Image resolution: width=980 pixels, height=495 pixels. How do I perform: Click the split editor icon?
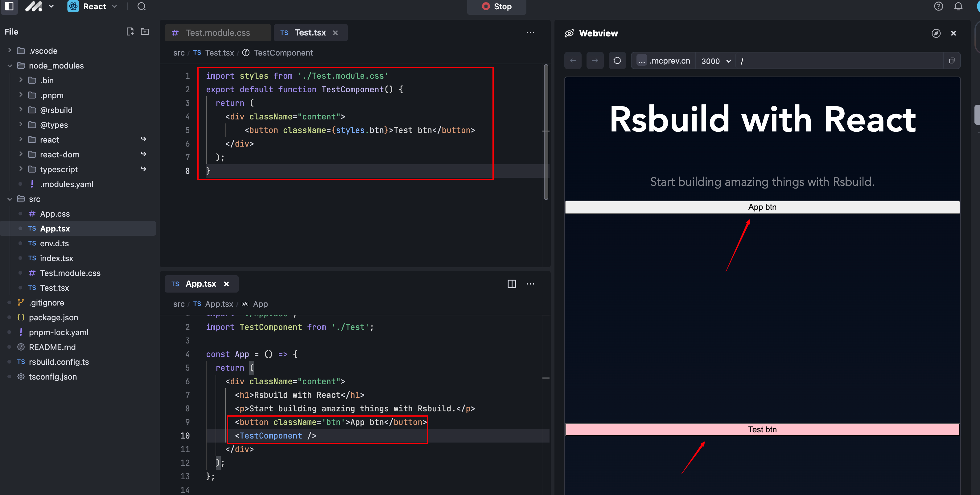point(512,284)
